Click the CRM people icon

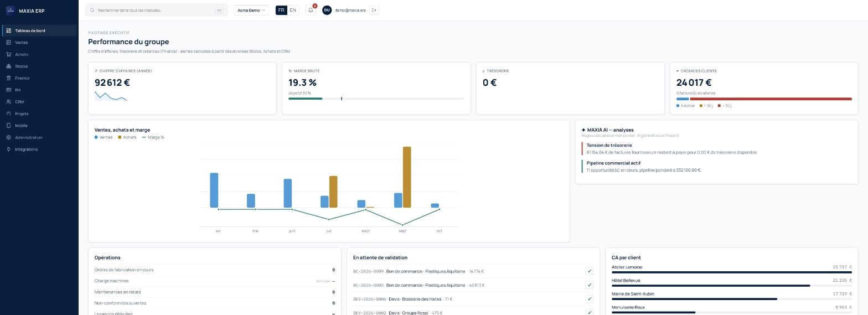point(9,102)
